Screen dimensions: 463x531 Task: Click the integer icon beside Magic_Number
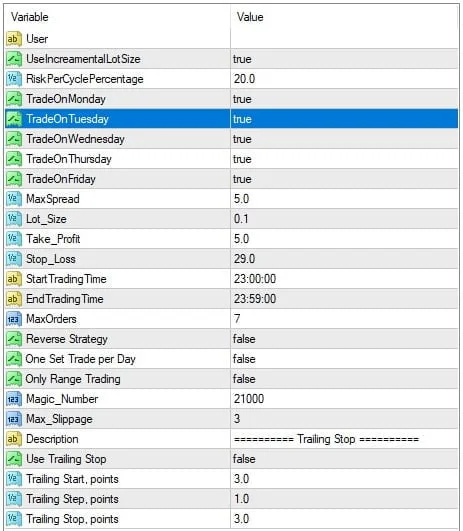tap(14, 399)
